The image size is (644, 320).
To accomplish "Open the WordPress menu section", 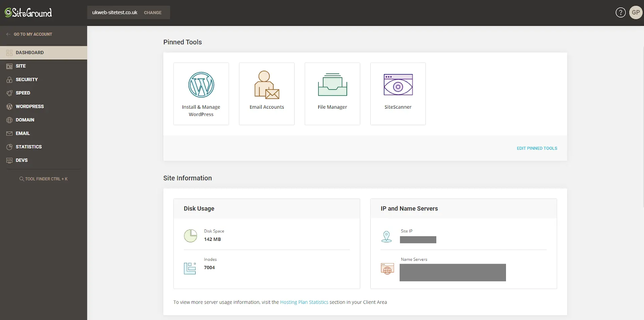I will click(43, 107).
